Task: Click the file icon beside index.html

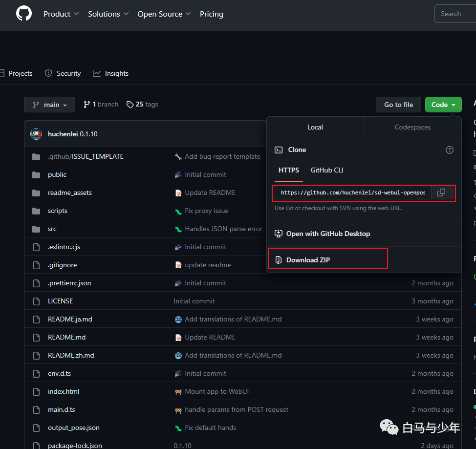Action: coord(37,392)
